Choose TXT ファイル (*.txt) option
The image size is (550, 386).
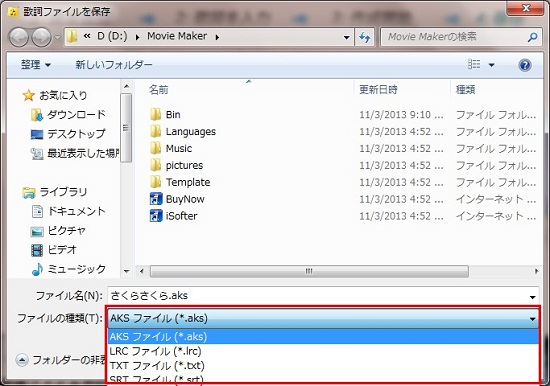(x=323, y=366)
